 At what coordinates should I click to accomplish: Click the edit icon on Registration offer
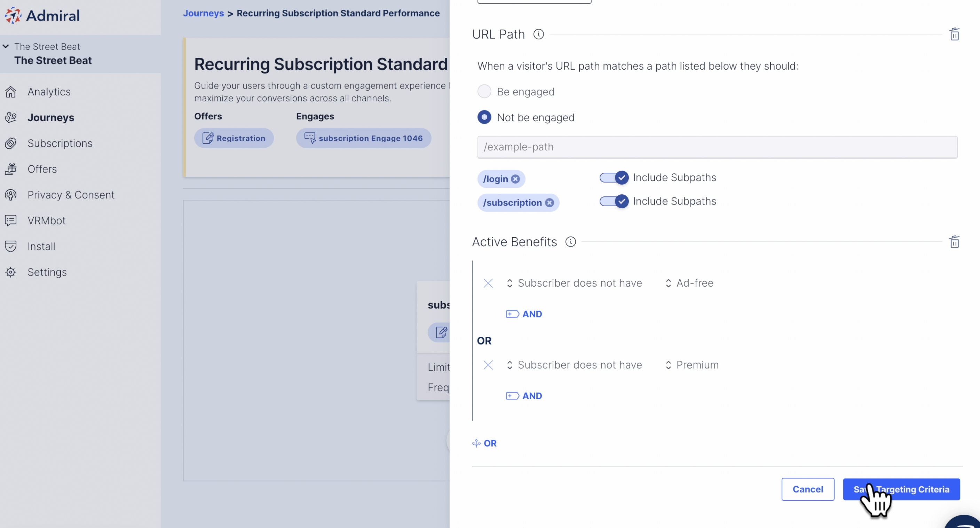[x=208, y=138]
